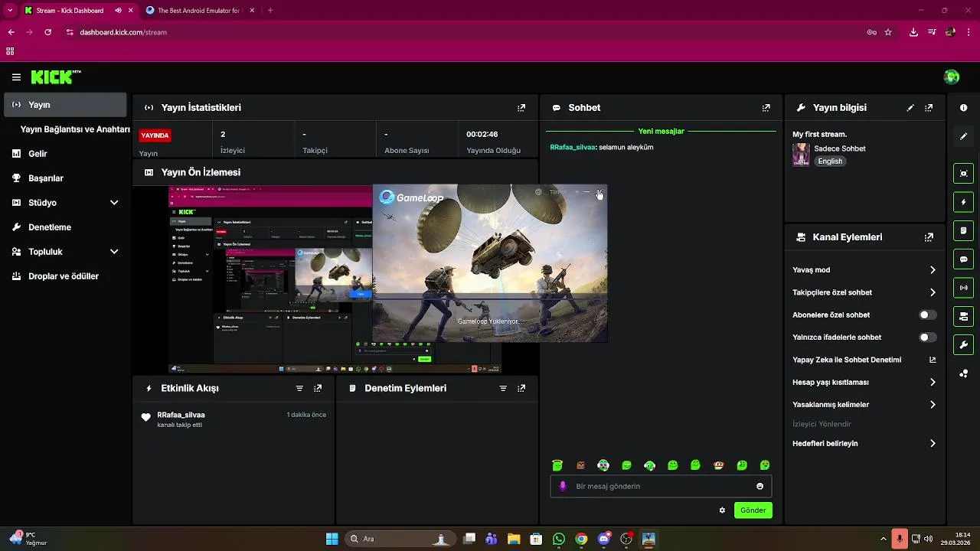Toggle the document moderation actions icon in right rail
The height and width of the screenshot is (551, 980).
[x=964, y=230]
